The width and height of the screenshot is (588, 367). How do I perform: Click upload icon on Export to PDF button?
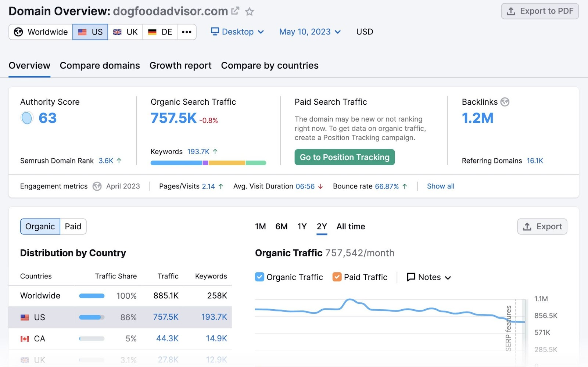[511, 11]
